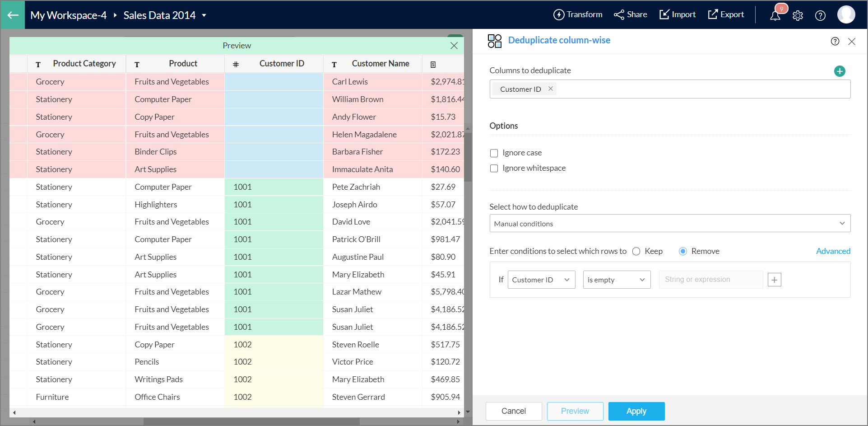
Task: Enable the Ignore case checkbox
Action: tap(494, 153)
